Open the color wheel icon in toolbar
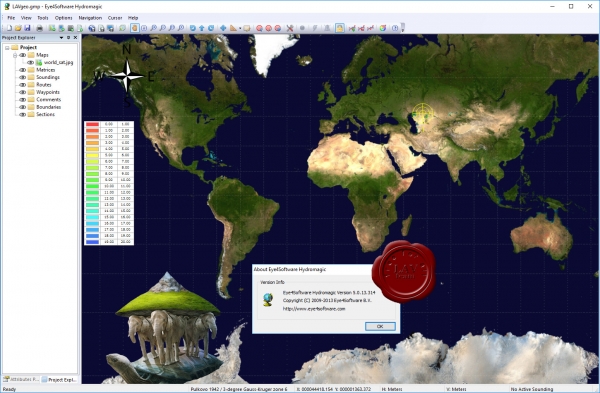 click(383, 28)
